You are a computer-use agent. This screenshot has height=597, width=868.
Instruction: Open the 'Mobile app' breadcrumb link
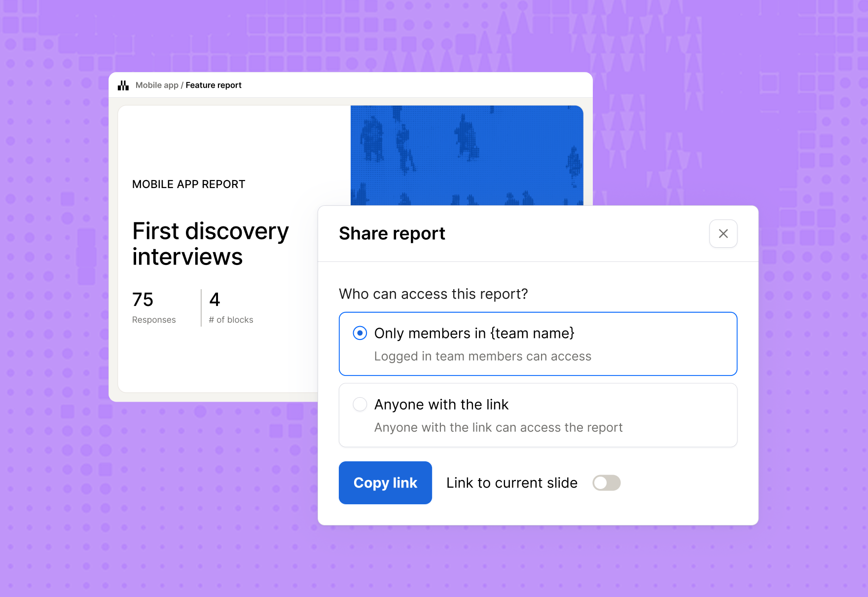(157, 85)
